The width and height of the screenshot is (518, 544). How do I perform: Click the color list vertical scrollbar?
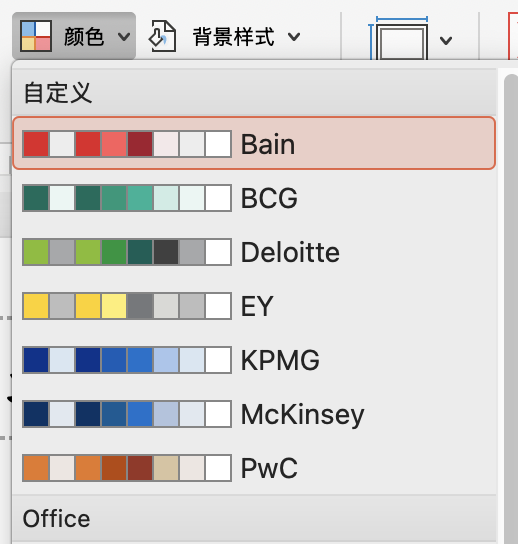[x=511, y=309]
